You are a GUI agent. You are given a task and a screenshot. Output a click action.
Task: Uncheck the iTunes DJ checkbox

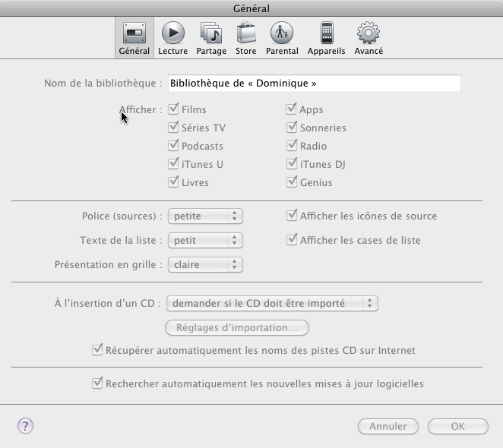click(291, 164)
